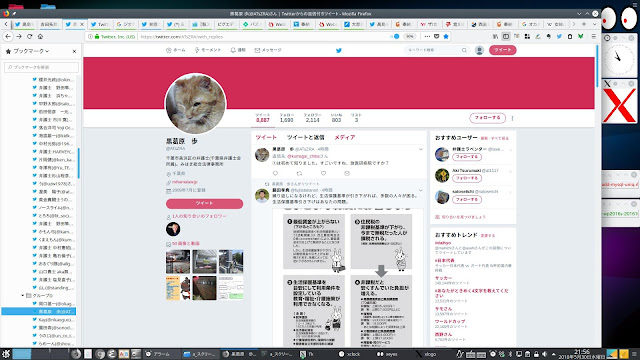Screen dimensions: 640x360
Task: Toggle the sidebar toolbar button
Action: pyautogui.click(x=506, y=36)
